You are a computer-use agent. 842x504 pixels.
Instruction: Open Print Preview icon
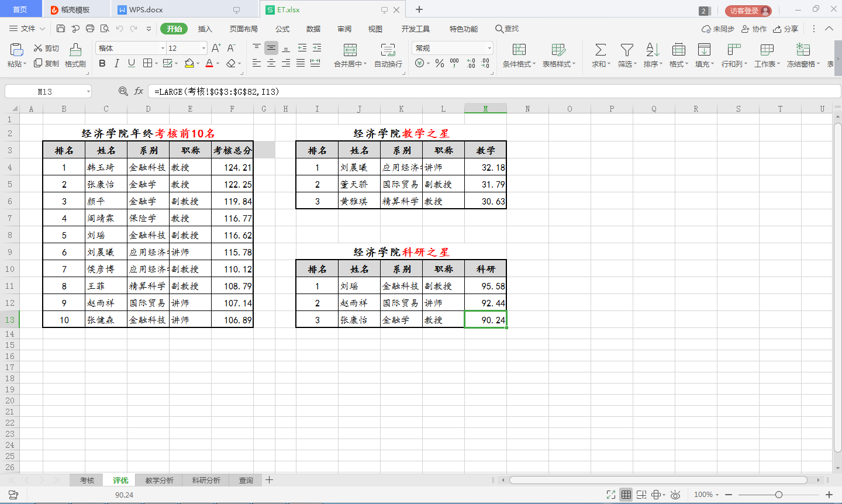coord(105,29)
